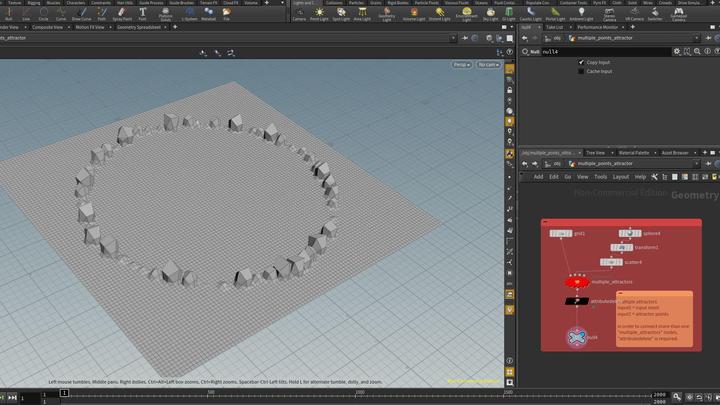Click network editor wrench tools icon

click(654, 177)
